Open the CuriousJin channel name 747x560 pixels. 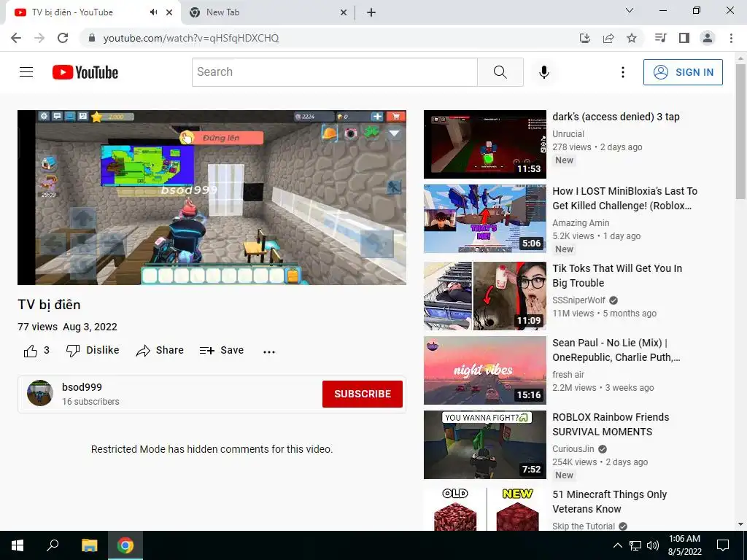pyautogui.click(x=573, y=449)
